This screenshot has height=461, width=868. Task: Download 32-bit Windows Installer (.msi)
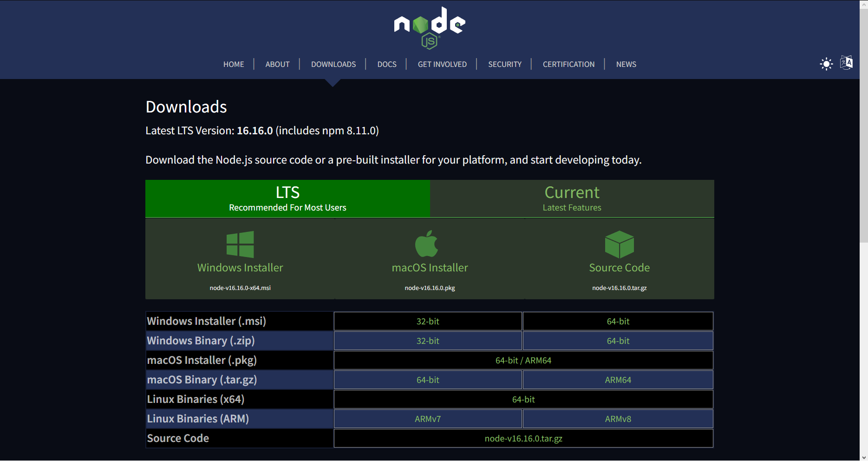pyautogui.click(x=428, y=321)
